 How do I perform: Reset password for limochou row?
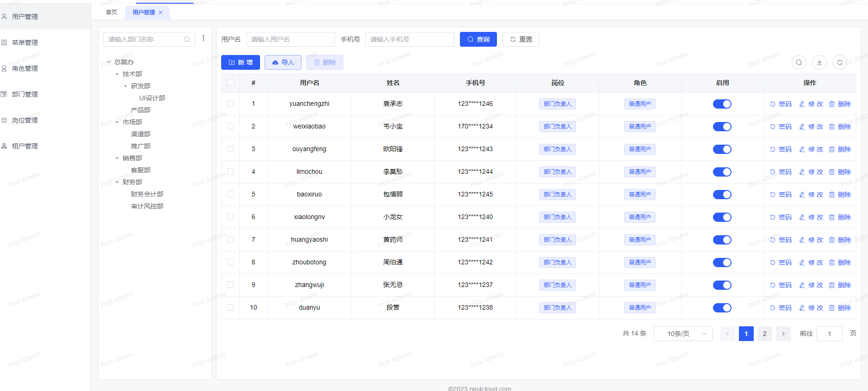click(x=781, y=172)
